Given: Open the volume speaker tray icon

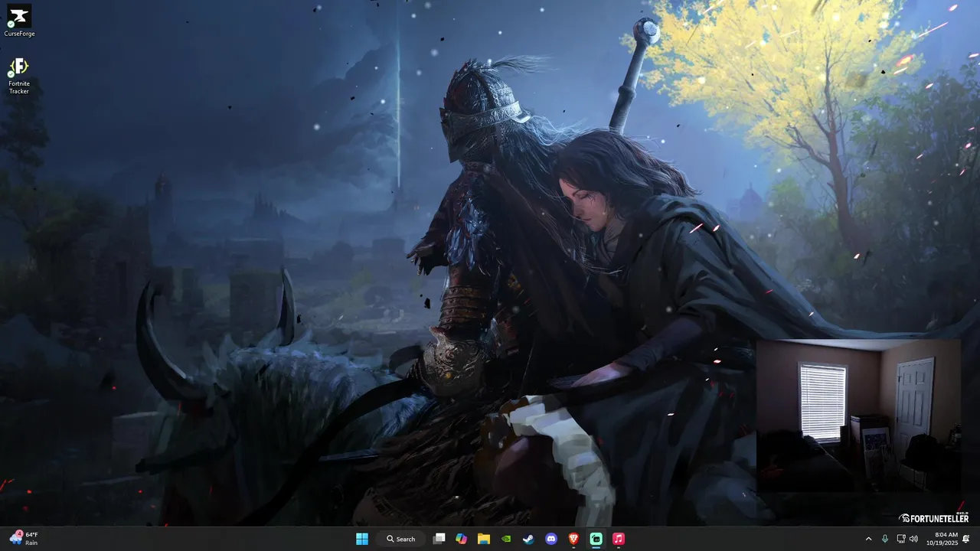Looking at the screenshot, I should [913, 539].
